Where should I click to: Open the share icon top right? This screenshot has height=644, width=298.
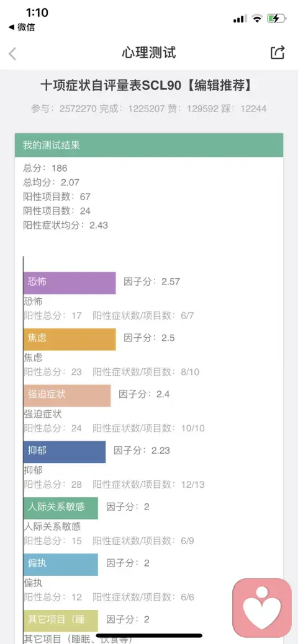(x=278, y=53)
